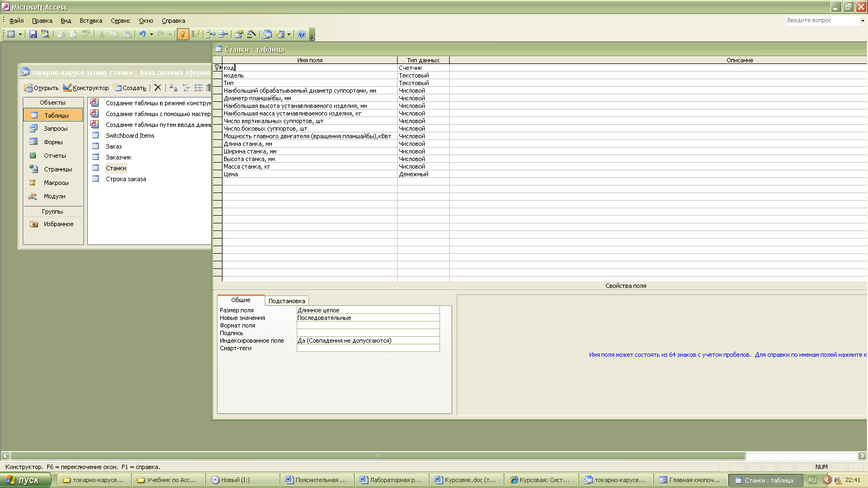Image resolution: width=868 pixels, height=488 pixels.
Task: Open the View mode dropdown arrow
Action: pos(21,34)
